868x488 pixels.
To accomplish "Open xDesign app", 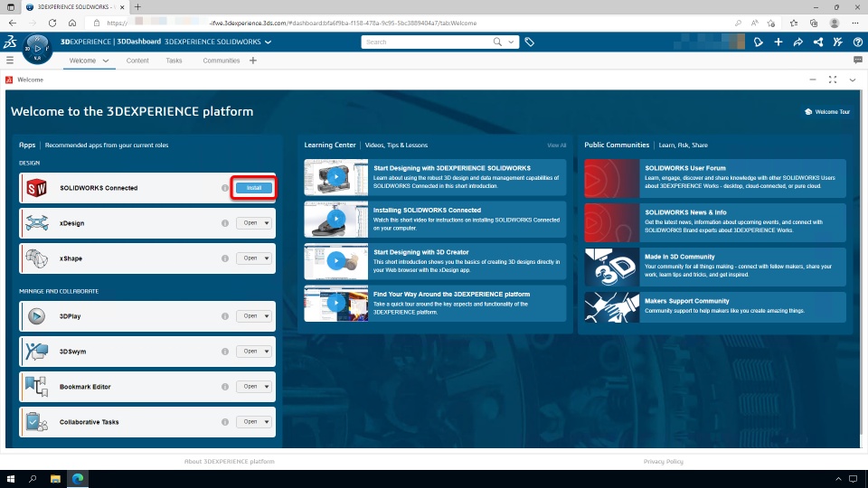I will [250, 223].
